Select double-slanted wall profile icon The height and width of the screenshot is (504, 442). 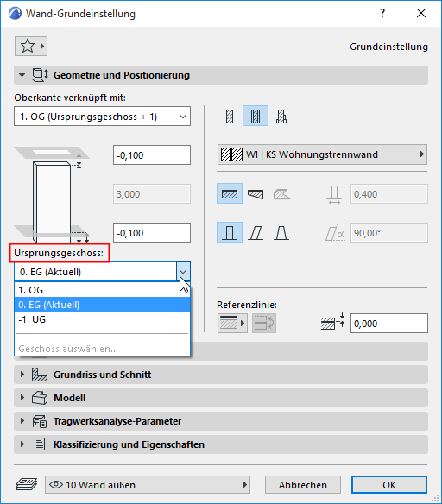tap(281, 232)
